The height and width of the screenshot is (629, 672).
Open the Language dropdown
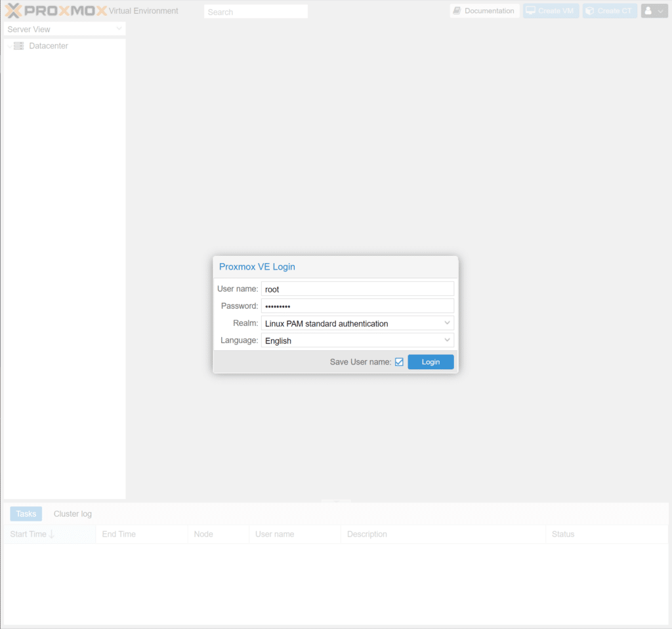click(447, 340)
